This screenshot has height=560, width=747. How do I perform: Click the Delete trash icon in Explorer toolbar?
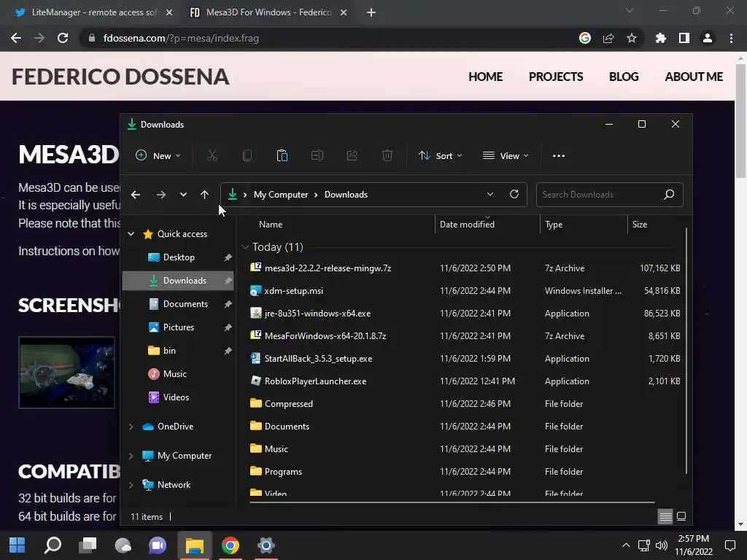tap(387, 156)
